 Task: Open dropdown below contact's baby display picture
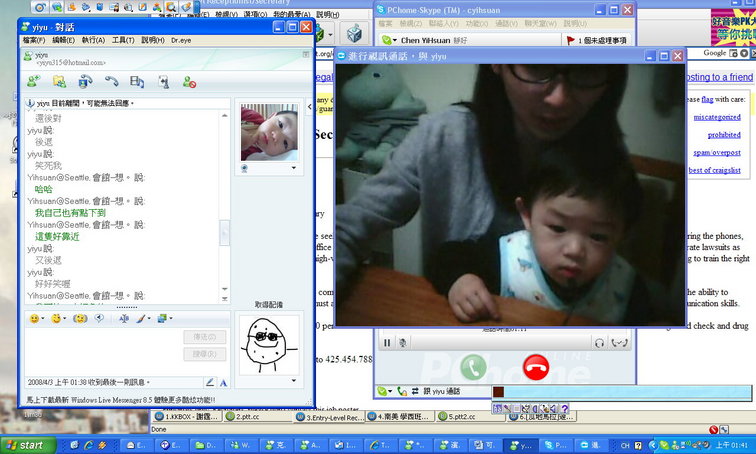[x=294, y=168]
